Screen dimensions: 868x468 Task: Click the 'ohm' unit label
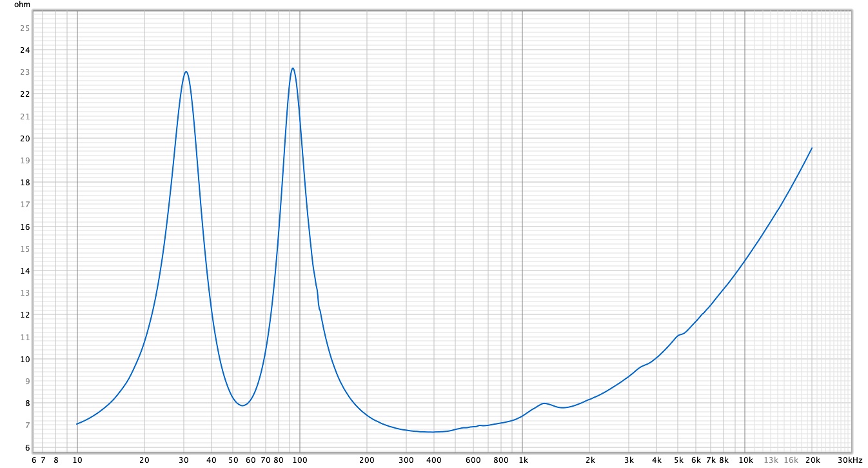(x=22, y=5)
